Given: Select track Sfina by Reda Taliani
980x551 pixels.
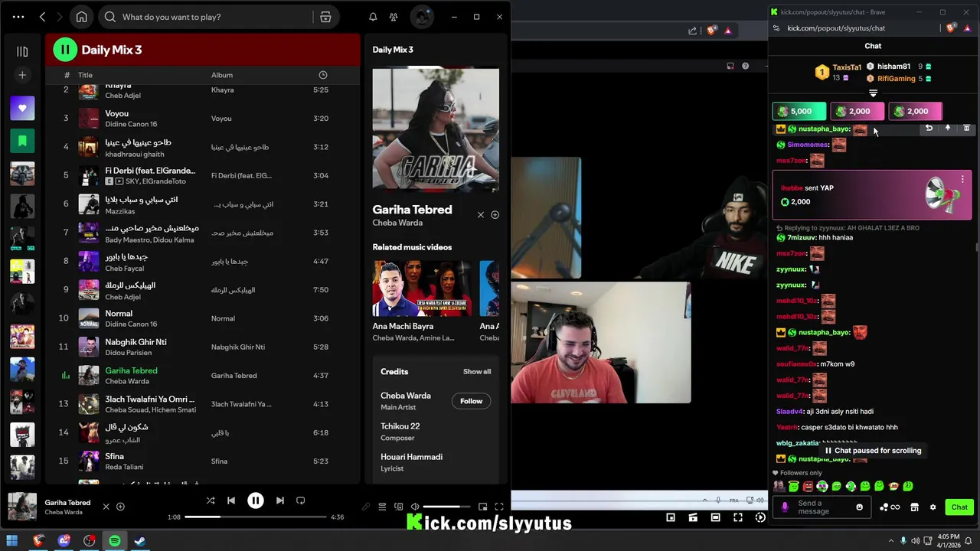Looking at the screenshot, I should click(203, 461).
